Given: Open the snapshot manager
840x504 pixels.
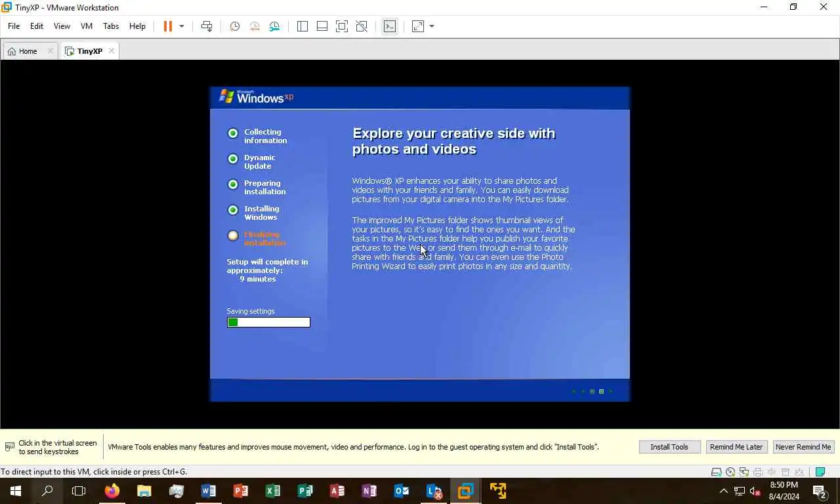Looking at the screenshot, I should pos(274,26).
